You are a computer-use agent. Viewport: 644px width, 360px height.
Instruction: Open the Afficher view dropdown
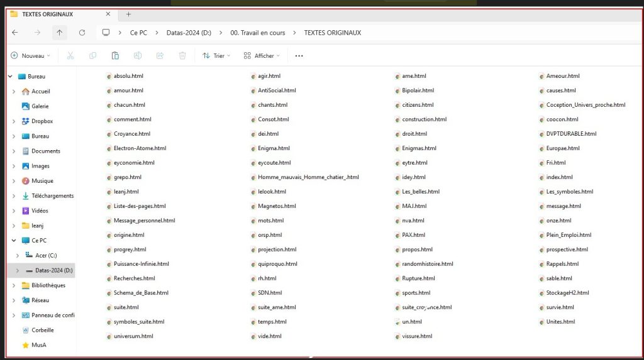point(263,56)
